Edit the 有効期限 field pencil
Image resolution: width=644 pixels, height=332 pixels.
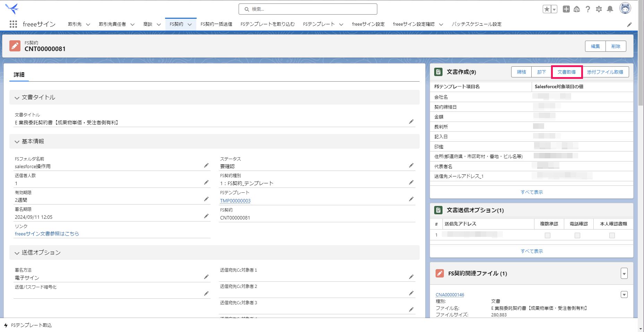click(206, 199)
